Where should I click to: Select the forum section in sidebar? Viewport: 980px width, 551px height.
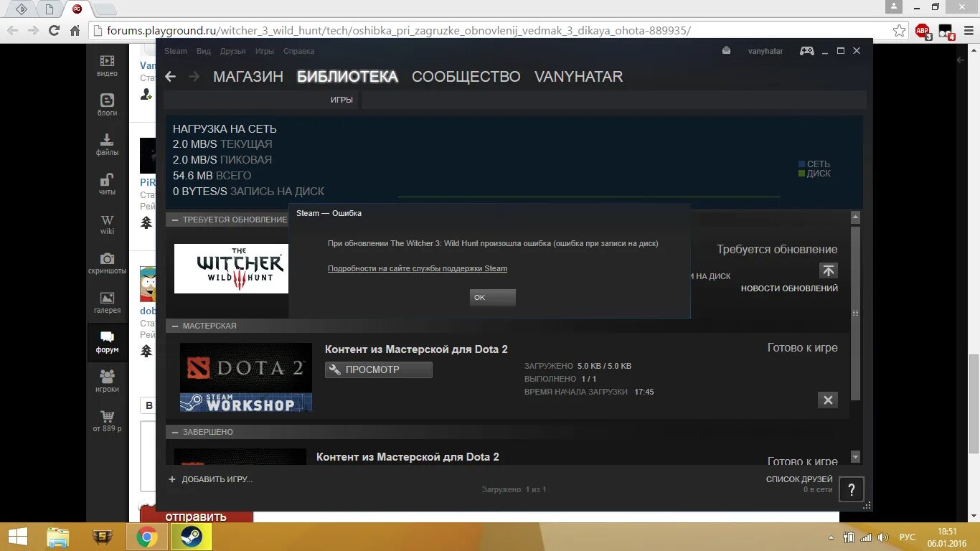pyautogui.click(x=107, y=342)
